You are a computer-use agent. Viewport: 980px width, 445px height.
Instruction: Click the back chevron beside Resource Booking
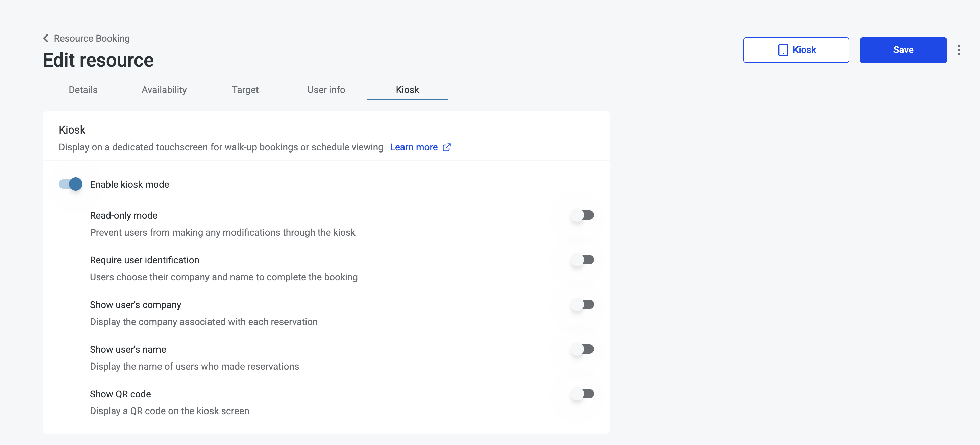tap(46, 38)
